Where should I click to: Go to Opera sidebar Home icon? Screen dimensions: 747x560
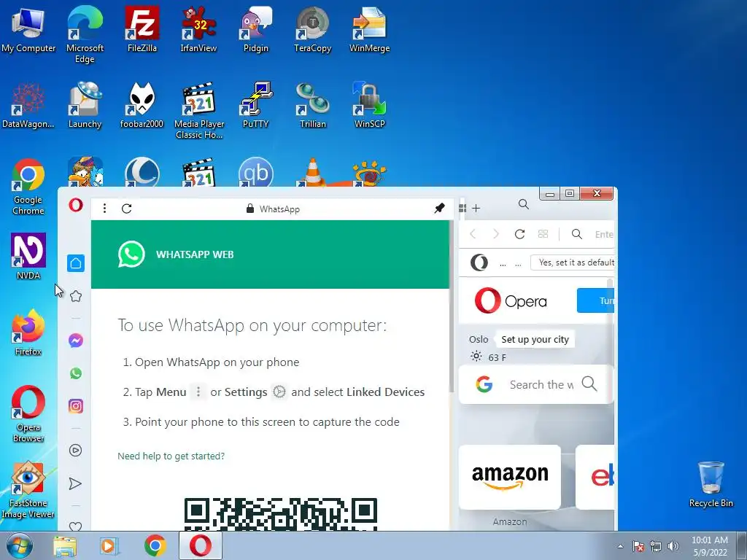tap(76, 263)
